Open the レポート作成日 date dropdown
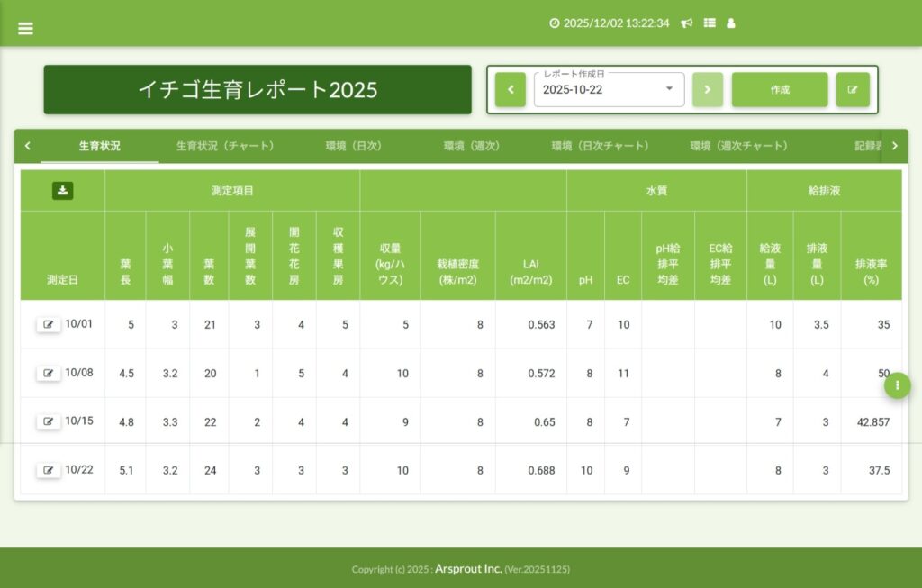Image resolution: width=922 pixels, height=588 pixels. [668, 89]
